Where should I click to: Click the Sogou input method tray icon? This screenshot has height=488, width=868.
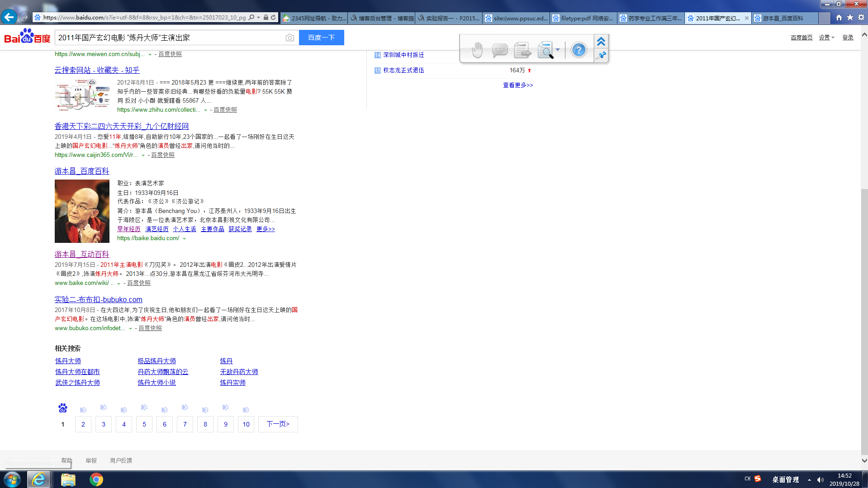click(758, 479)
